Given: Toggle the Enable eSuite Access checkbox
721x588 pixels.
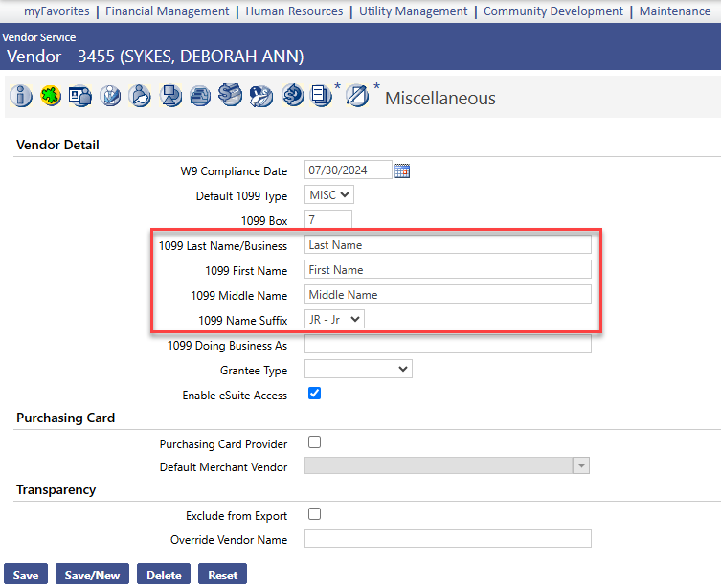Looking at the screenshot, I should [314, 394].
